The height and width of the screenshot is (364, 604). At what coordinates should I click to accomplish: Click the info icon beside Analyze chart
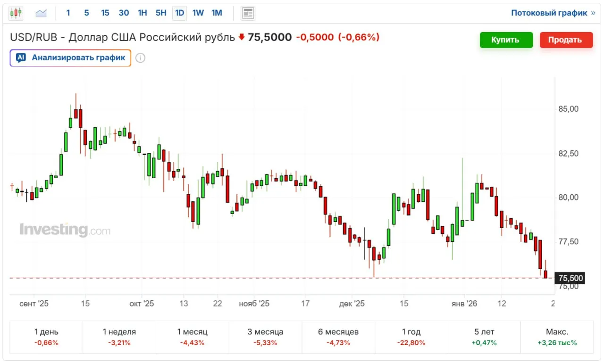pyautogui.click(x=140, y=58)
